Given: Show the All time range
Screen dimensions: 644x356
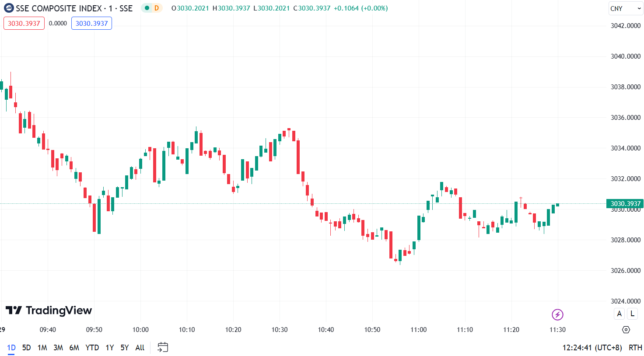Looking at the screenshot, I should (140, 348).
